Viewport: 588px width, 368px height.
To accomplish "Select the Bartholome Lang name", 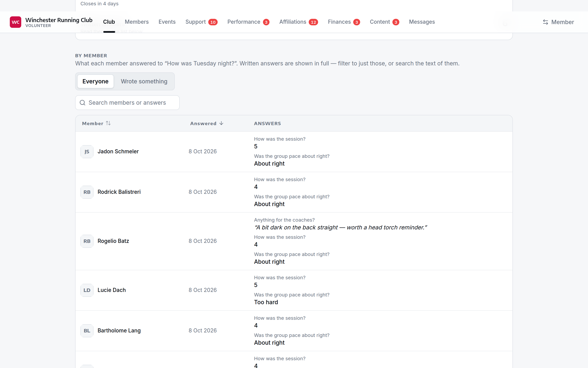I will click(x=119, y=331).
